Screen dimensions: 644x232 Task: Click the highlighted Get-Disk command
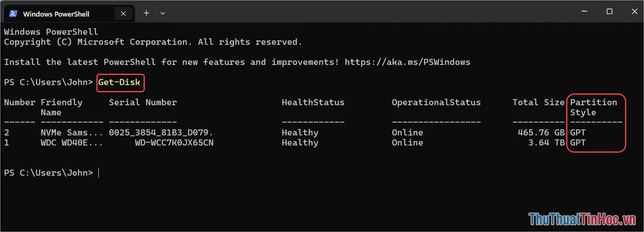119,82
